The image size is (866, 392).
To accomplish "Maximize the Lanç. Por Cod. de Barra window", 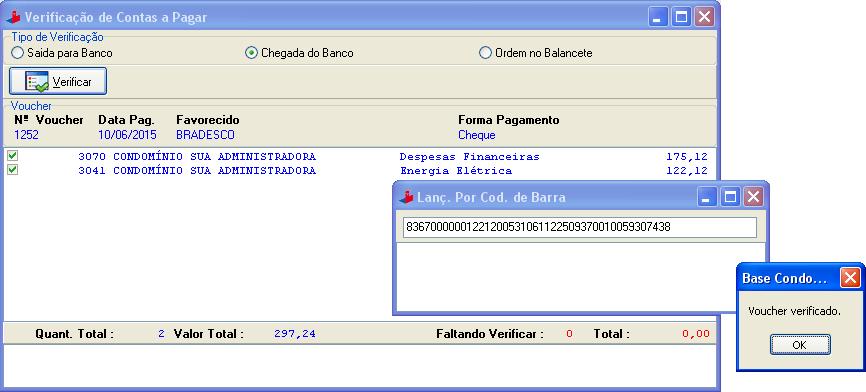I will (730, 197).
